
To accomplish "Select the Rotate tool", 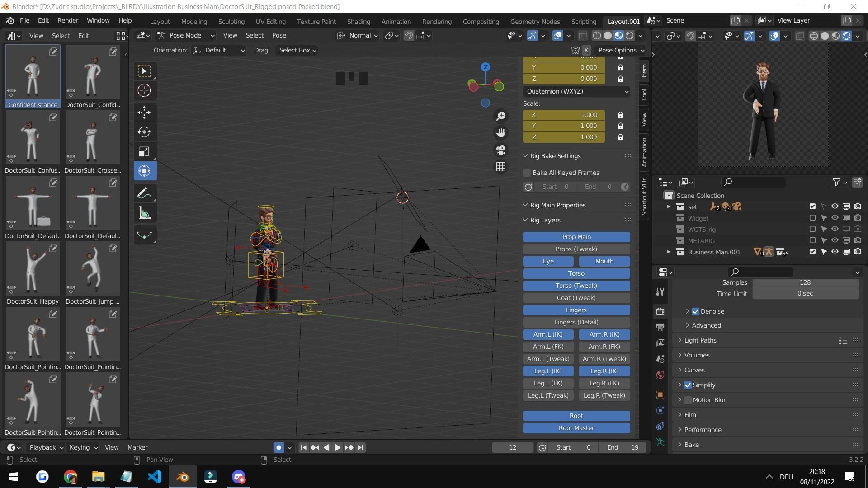I will 144,132.
